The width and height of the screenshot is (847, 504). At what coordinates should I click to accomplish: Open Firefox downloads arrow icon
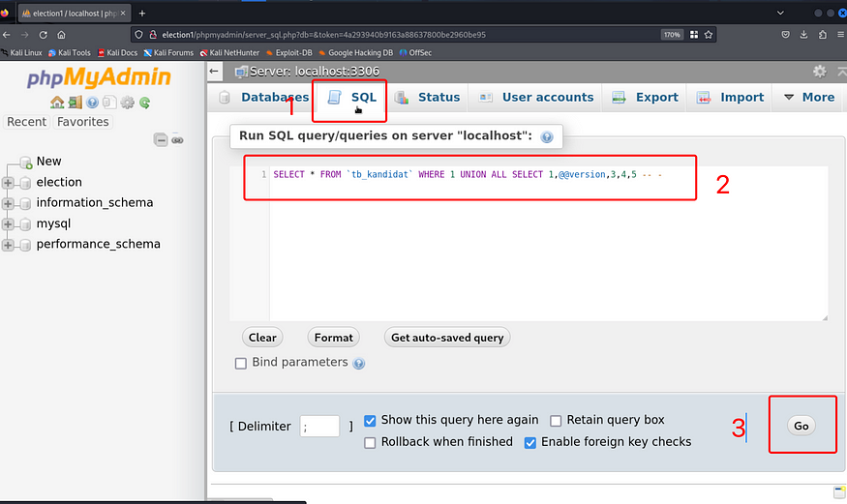click(803, 35)
